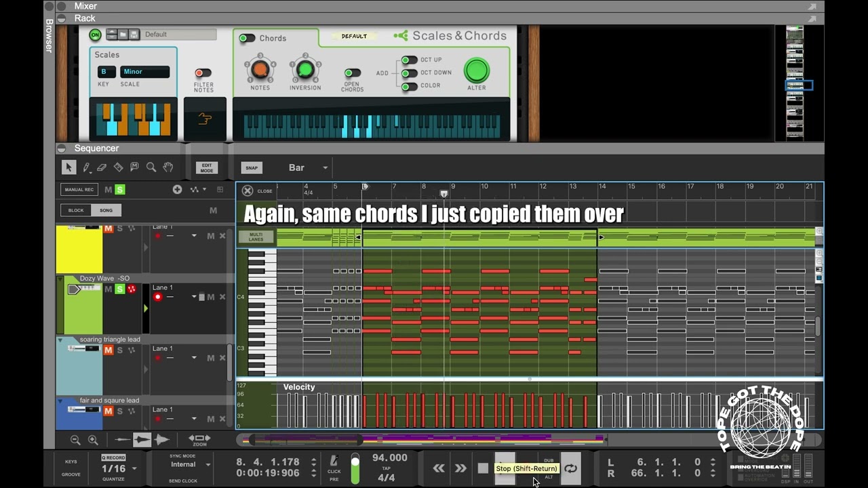Select the Hand tool
The height and width of the screenshot is (488, 868).
(167, 167)
